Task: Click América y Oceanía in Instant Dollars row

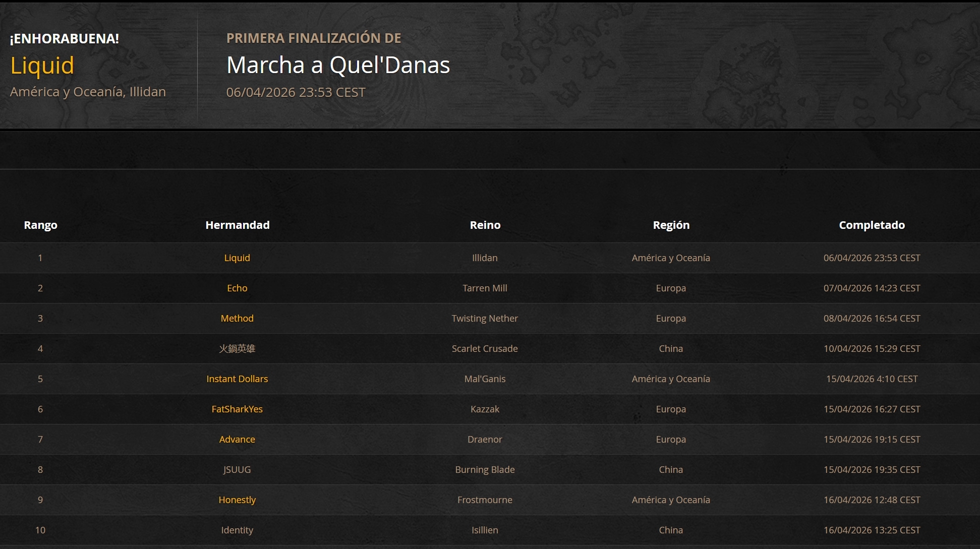Action: click(671, 379)
